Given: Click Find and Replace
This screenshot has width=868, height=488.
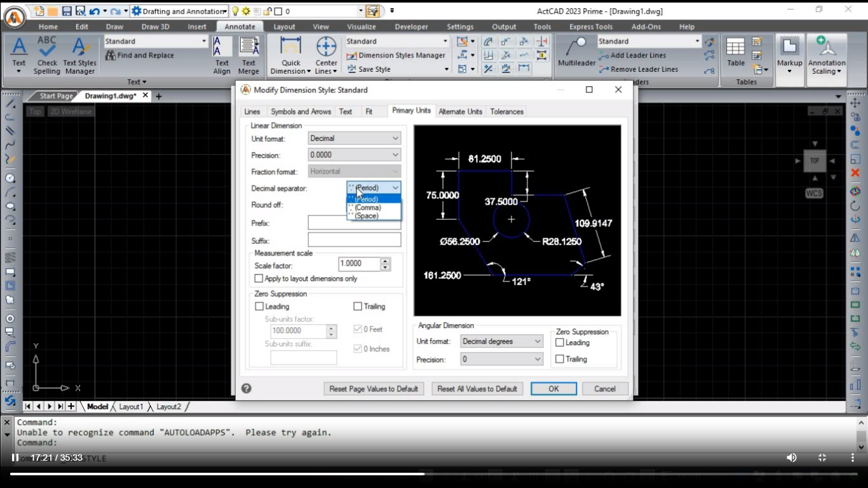Looking at the screenshot, I should tap(140, 55).
